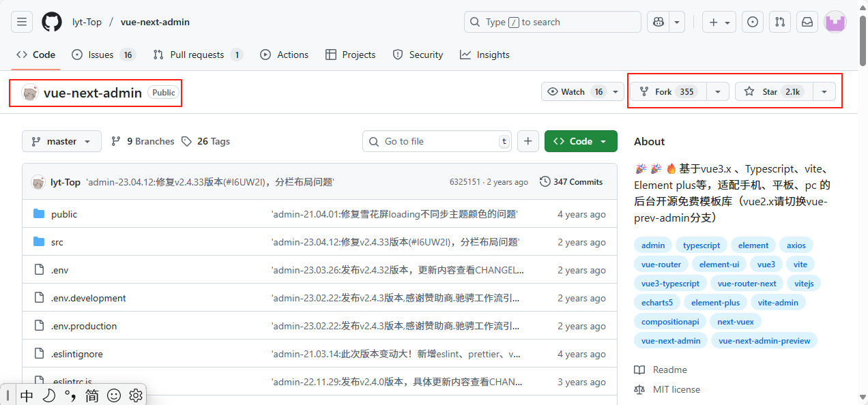The image size is (868, 405).
Task: Focus the Type / to search field
Action: point(553,22)
